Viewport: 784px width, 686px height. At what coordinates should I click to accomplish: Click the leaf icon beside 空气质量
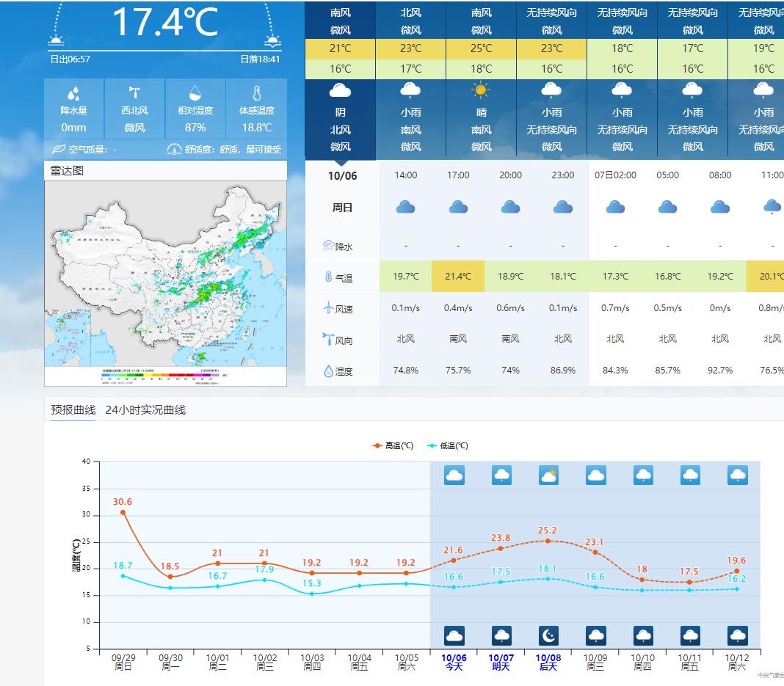pyautogui.click(x=58, y=150)
